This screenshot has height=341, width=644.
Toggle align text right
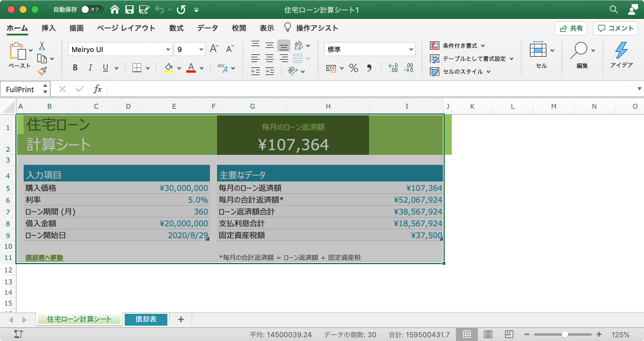283,59
